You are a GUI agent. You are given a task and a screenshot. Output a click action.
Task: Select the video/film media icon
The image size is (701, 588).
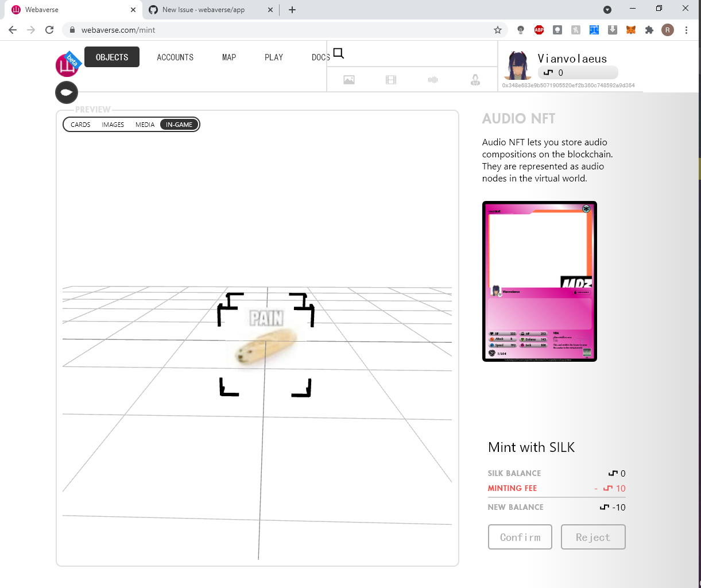391,80
